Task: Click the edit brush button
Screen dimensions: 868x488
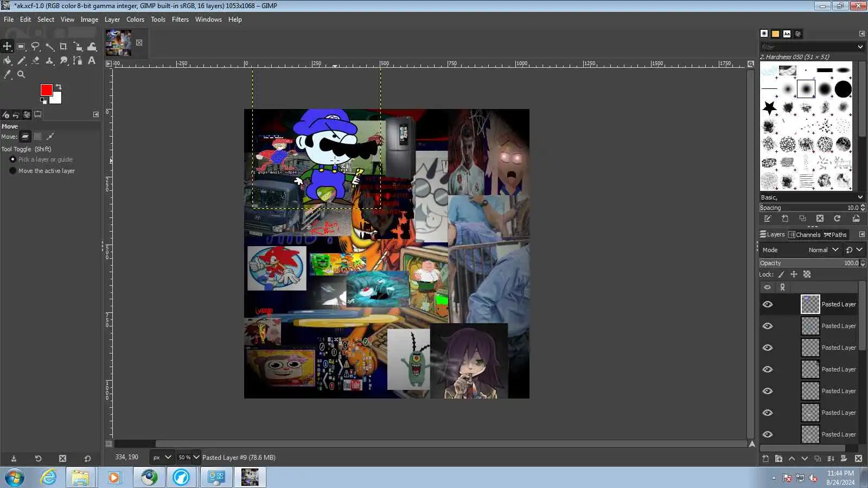Action: [767, 219]
